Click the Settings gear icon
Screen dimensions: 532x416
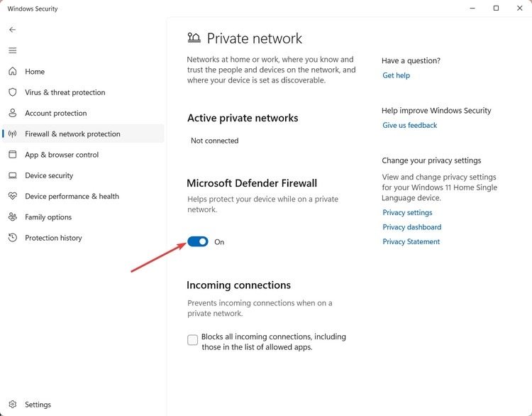[x=13, y=405]
